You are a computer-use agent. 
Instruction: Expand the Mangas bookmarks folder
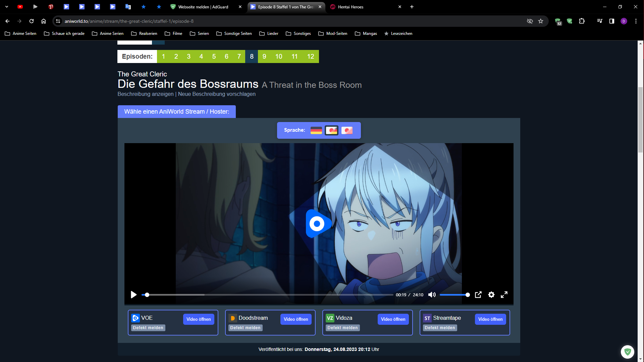coord(366,34)
